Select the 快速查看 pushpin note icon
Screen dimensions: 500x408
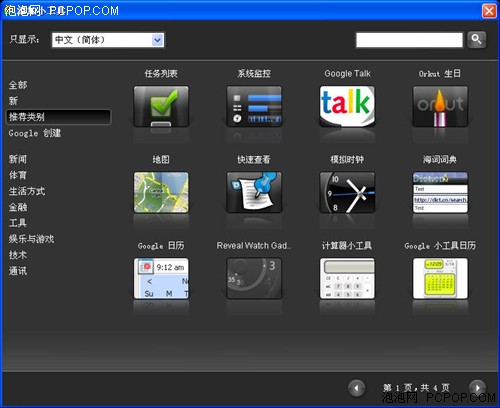click(254, 192)
